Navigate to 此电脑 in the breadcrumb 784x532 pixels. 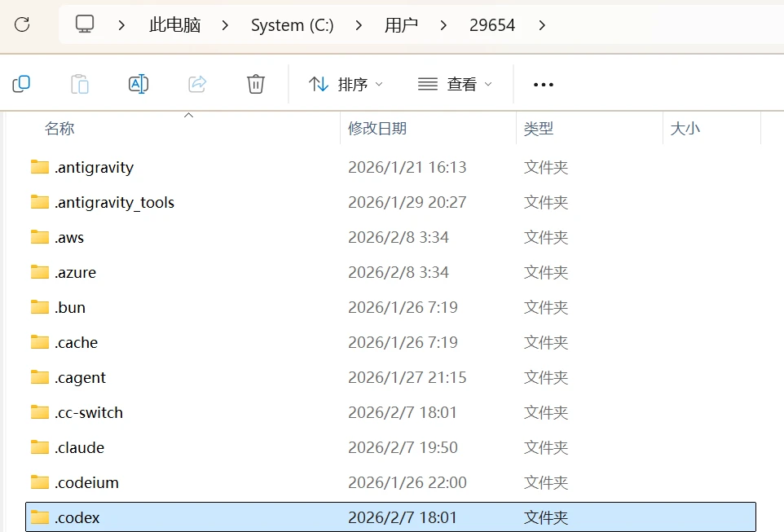(174, 25)
